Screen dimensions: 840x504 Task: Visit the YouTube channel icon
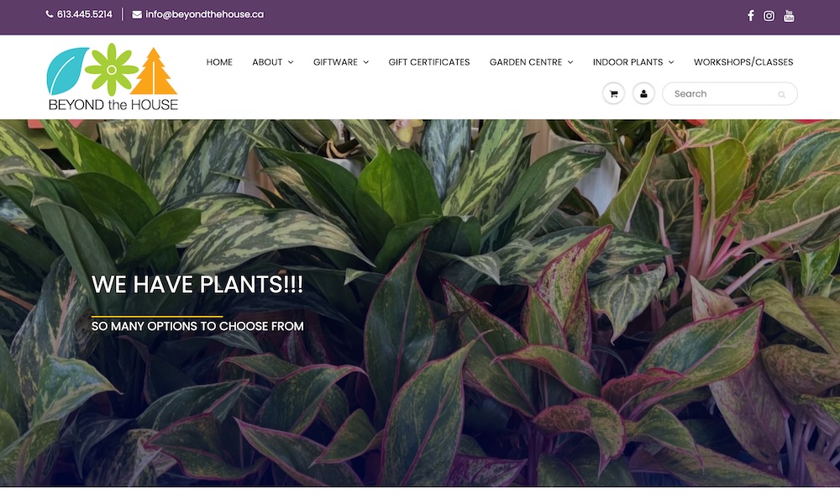point(789,16)
